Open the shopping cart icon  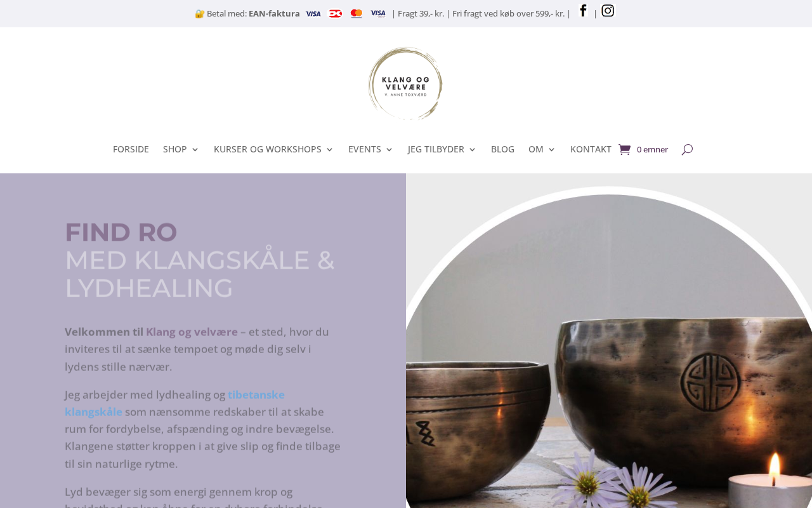(624, 150)
